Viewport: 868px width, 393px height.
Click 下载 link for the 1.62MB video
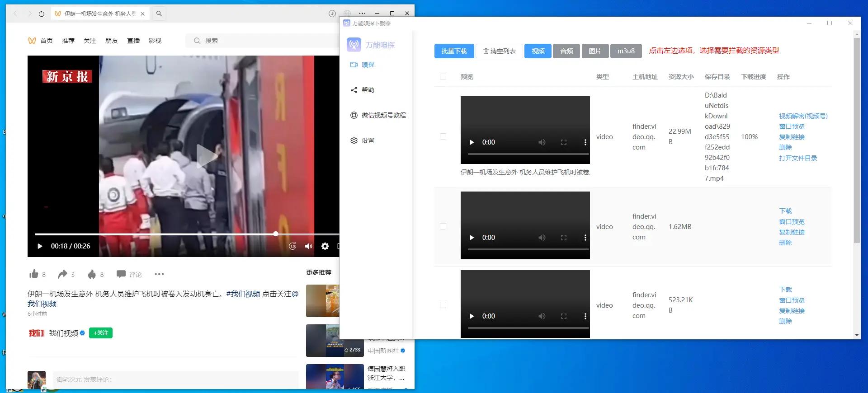click(x=785, y=211)
